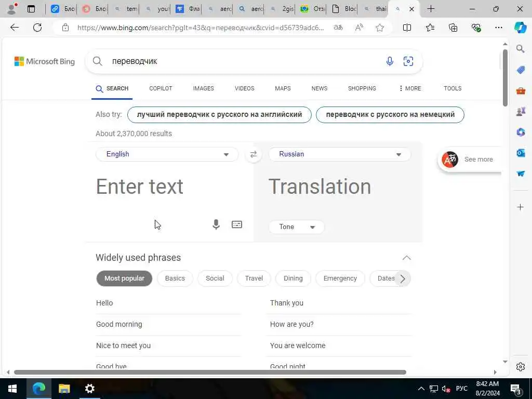Select the Social phrase category

pyautogui.click(x=215, y=278)
